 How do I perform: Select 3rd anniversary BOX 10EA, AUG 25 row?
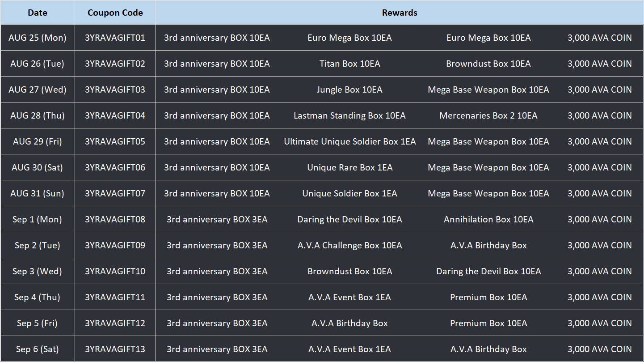pos(217,38)
